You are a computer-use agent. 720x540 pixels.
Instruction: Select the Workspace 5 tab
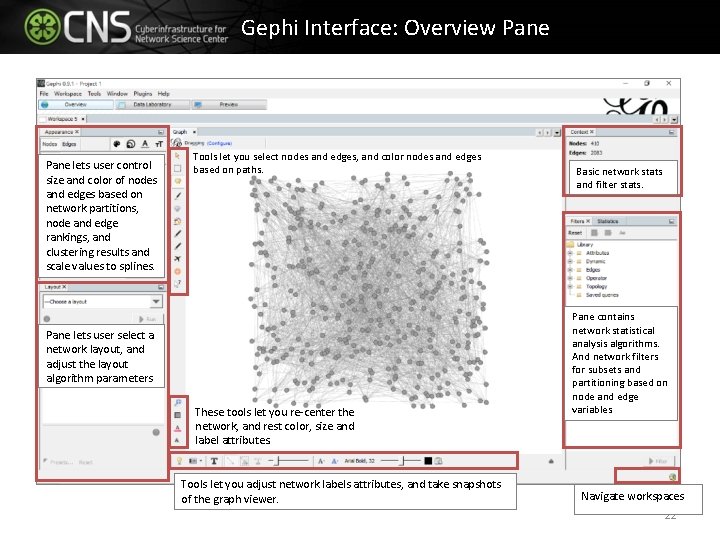pos(62,119)
